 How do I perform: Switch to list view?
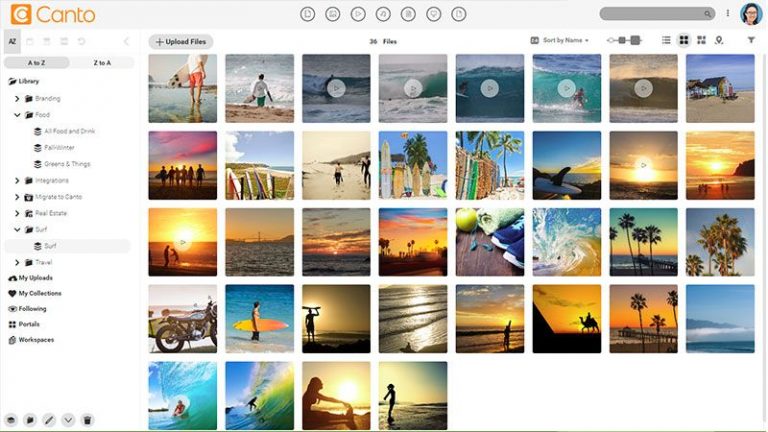666,40
